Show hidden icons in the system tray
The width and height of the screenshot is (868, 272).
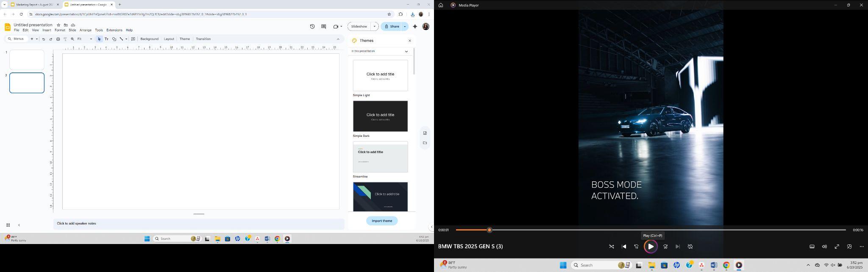(808, 265)
